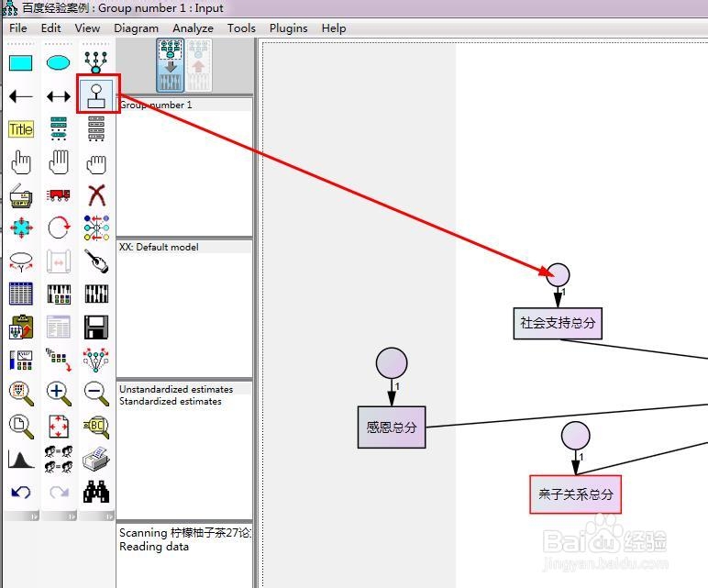
Task: Open the analysis properties tool
Action: click(x=59, y=294)
